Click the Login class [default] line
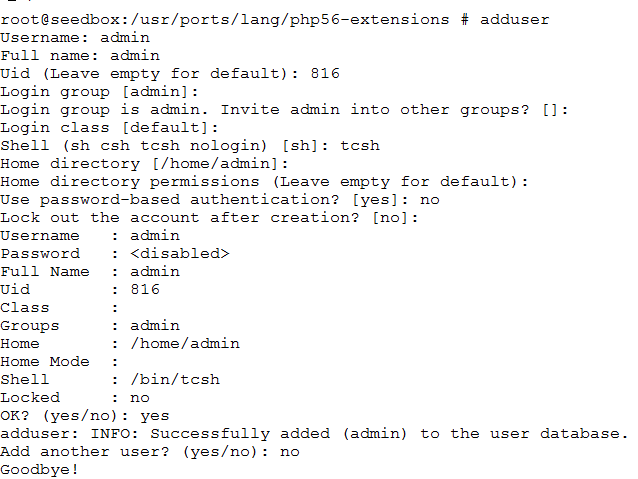638x479 pixels. click(109, 128)
